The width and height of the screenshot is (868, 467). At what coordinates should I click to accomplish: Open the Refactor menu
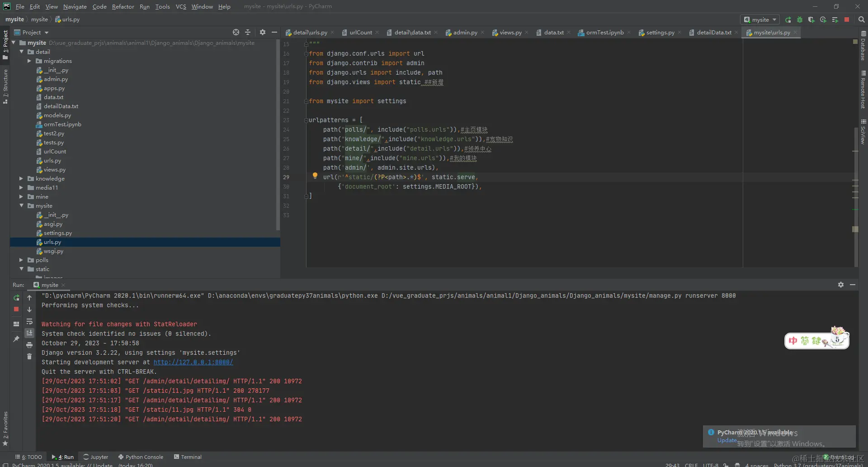(x=123, y=6)
